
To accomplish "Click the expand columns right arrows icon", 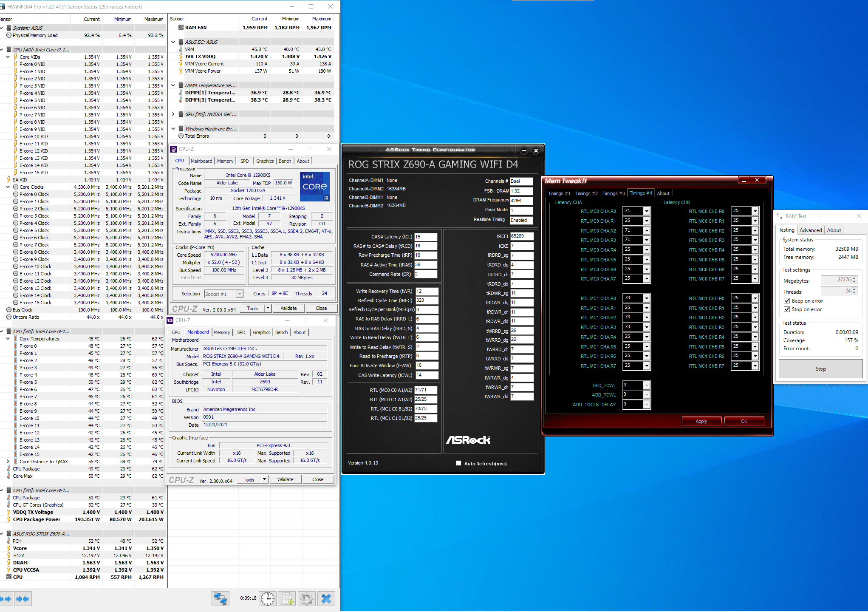I will pyautogui.click(x=6, y=599).
